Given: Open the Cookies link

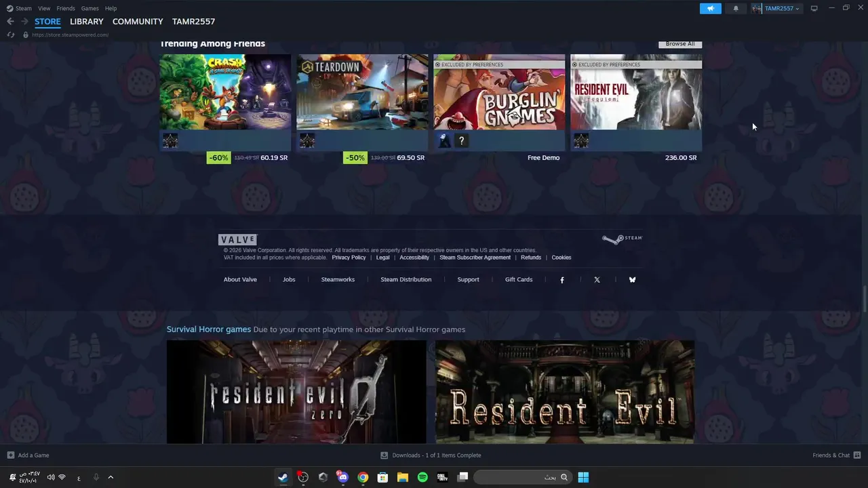Looking at the screenshot, I should [561, 258].
